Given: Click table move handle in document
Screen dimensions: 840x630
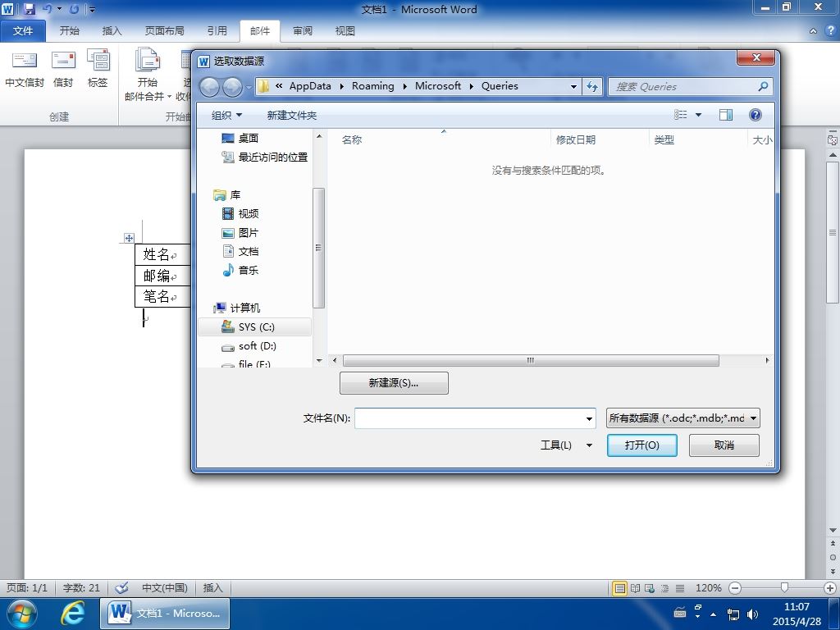Looking at the screenshot, I should pos(129,238).
